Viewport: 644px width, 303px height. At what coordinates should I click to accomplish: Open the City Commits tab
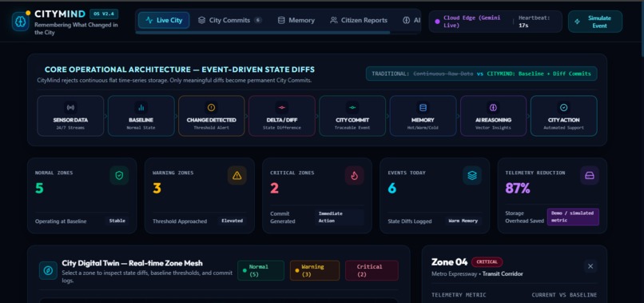[229, 20]
